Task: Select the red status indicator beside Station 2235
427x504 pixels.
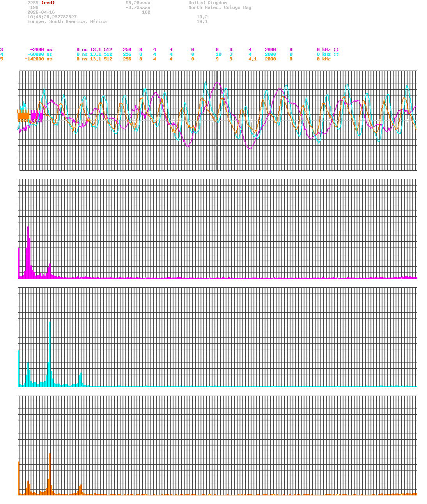Action: click(x=49, y=3)
